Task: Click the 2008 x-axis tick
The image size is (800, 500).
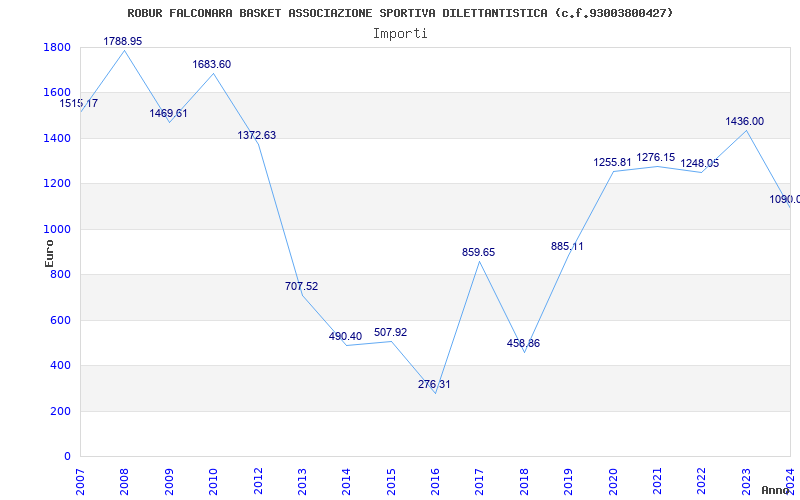Action: 125,482
